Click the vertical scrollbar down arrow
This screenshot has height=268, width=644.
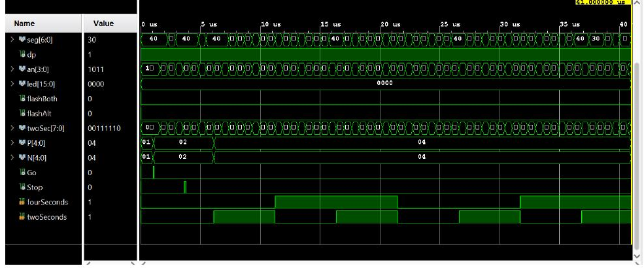637,256
